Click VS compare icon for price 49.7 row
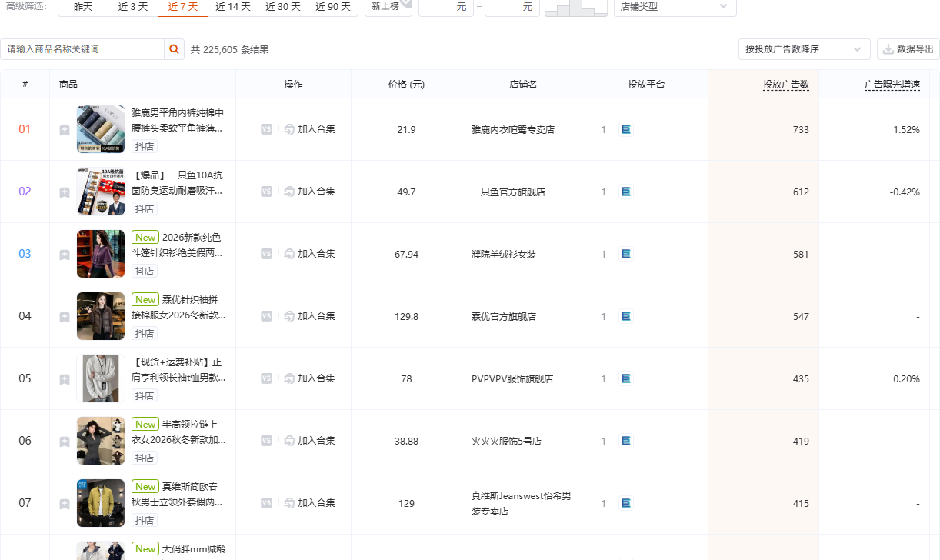Image resolution: width=940 pixels, height=560 pixels. point(266,192)
